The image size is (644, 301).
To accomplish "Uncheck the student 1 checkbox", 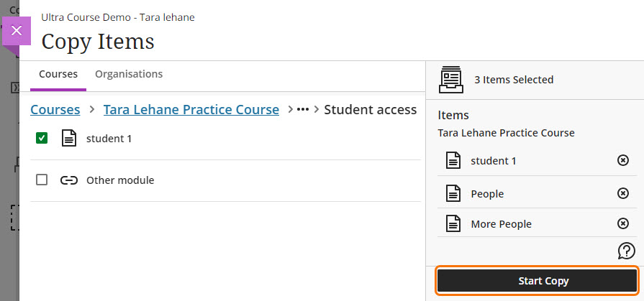I will click(x=42, y=138).
